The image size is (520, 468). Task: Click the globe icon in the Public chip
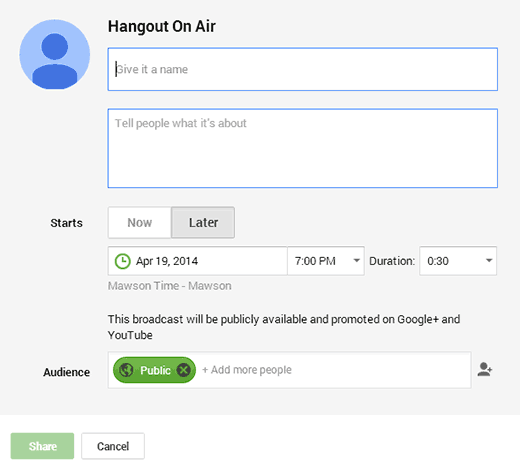[x=126, y=370]
